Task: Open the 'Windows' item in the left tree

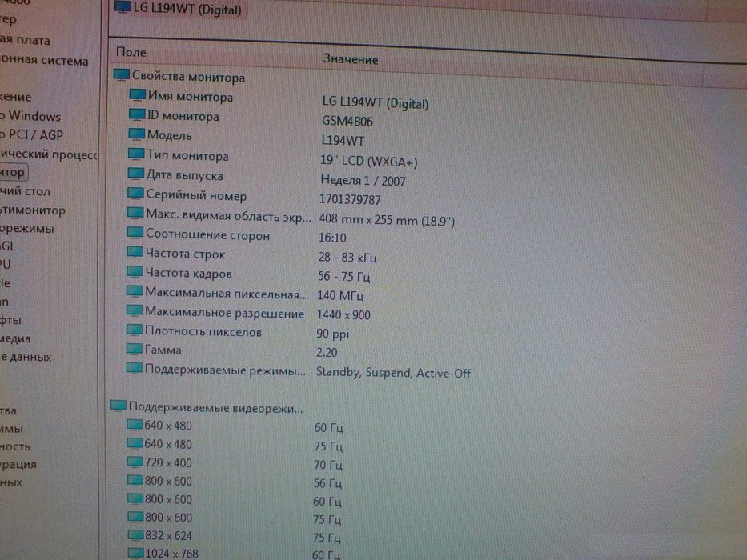Action: 34,116
